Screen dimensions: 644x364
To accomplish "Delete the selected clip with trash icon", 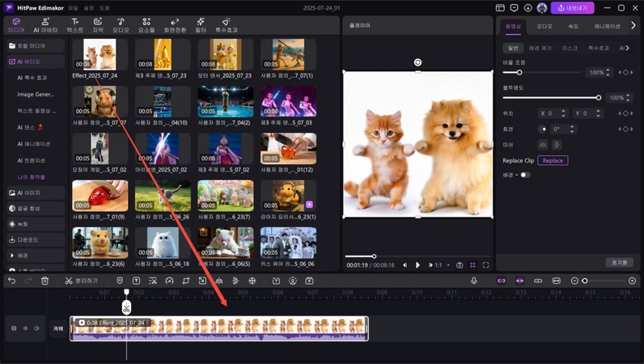I will coord(44,281).
